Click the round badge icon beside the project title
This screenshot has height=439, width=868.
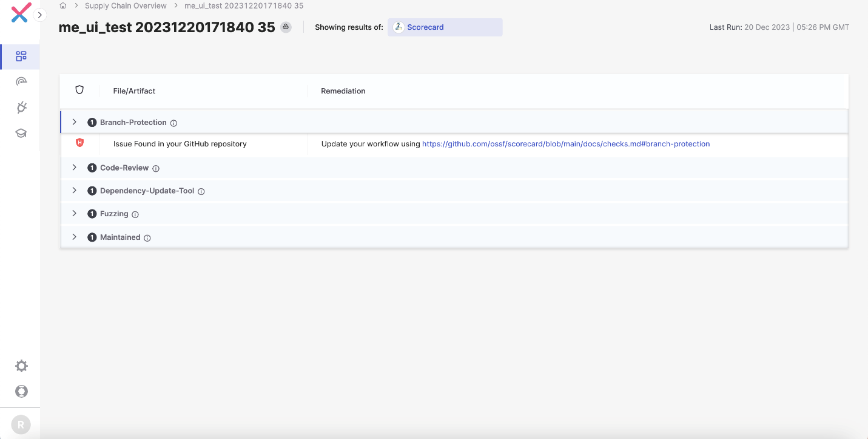tap(286, 27)
